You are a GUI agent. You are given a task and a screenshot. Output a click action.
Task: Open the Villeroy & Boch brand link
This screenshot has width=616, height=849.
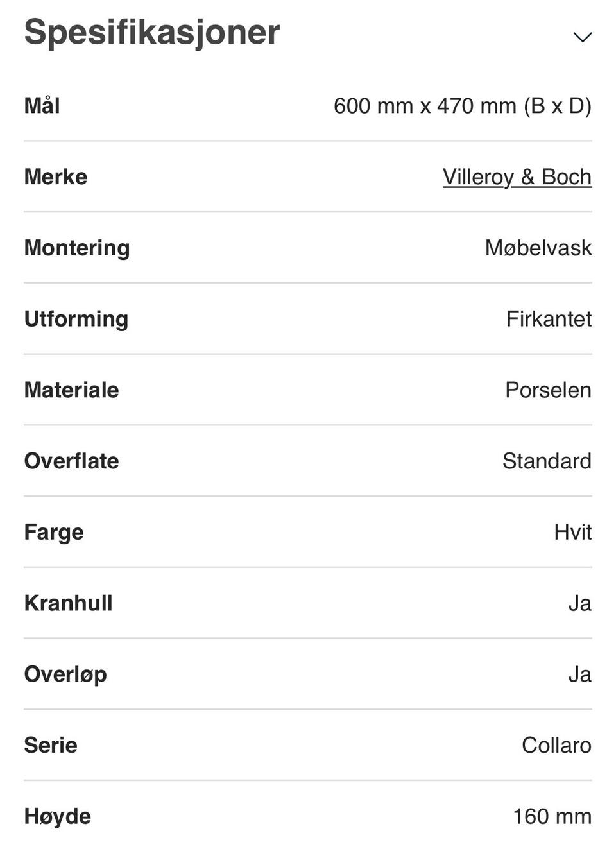click(x=517, y=177)
